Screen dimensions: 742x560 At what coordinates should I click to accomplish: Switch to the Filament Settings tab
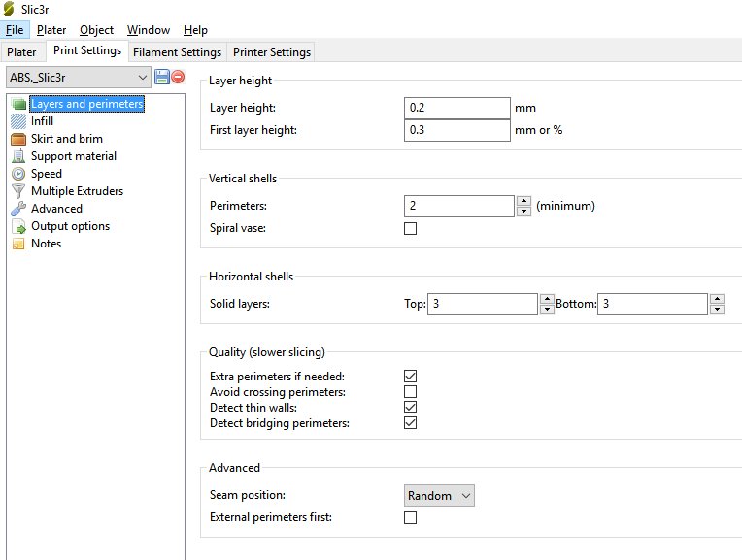[177, 52]
